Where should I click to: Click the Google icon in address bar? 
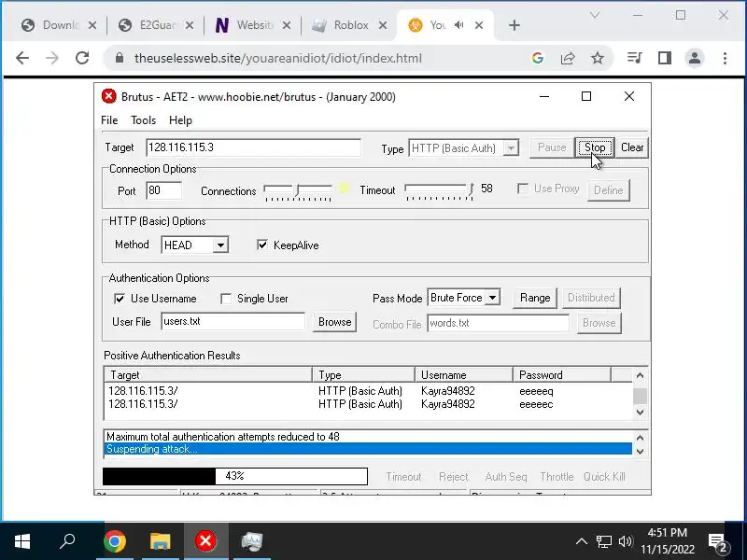tap(538, 58)
